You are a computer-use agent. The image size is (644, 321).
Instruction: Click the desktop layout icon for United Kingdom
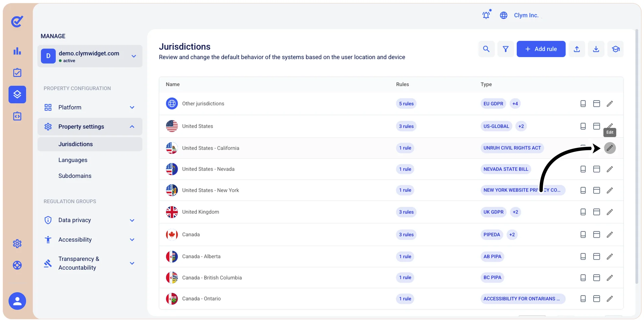pos(596,212)
